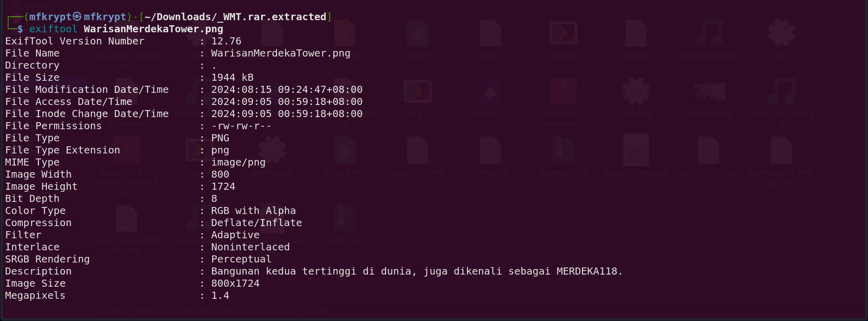
Task: Click the file permissions value -rw-rw-r--
Action: [241, 126]
